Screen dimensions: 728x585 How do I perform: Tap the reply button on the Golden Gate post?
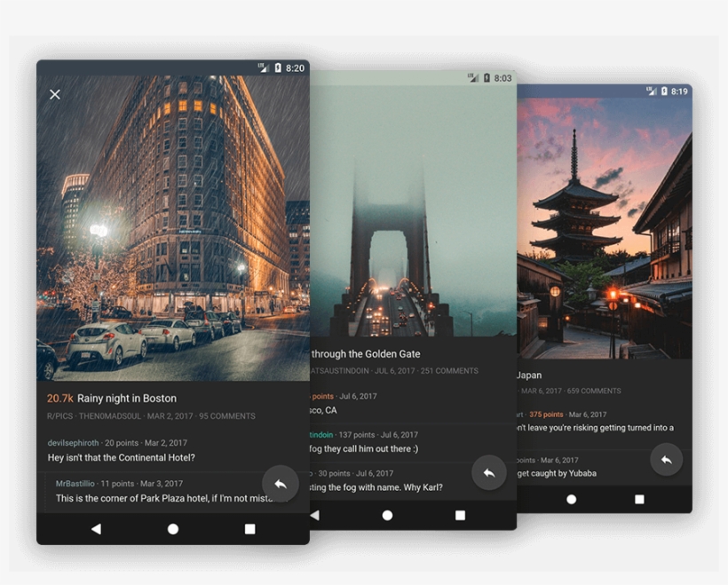coord(488,473)
